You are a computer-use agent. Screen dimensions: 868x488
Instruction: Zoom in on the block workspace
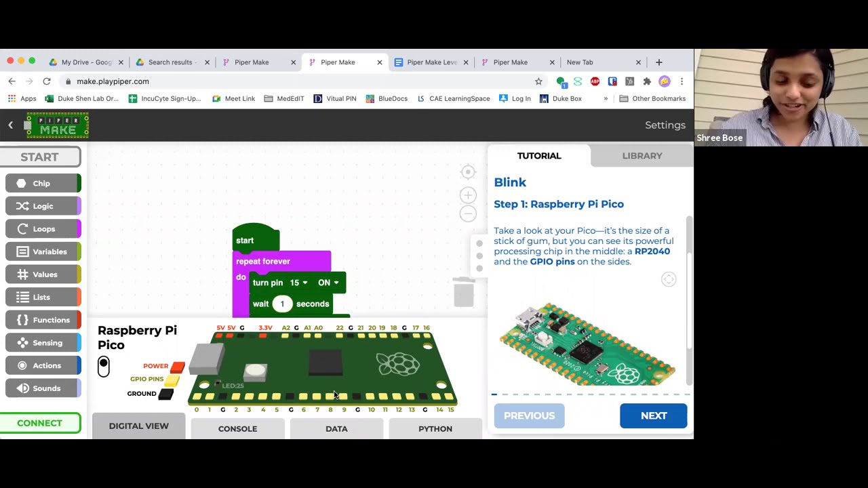(x=468, y=195)
